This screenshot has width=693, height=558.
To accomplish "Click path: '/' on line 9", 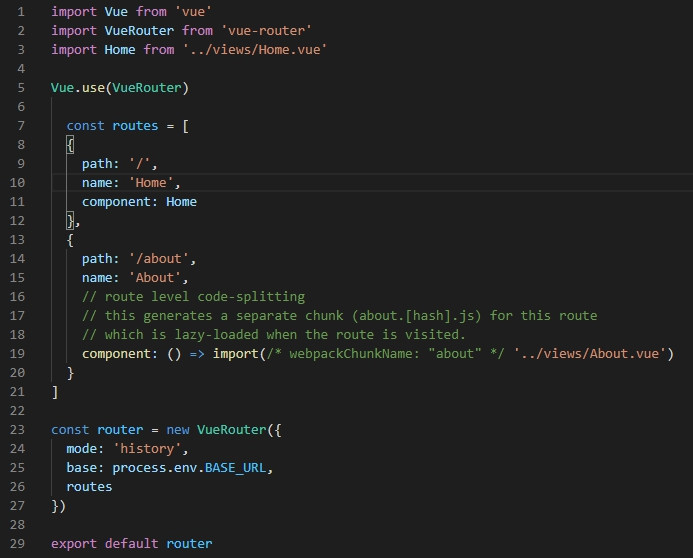I will point(119,163).
